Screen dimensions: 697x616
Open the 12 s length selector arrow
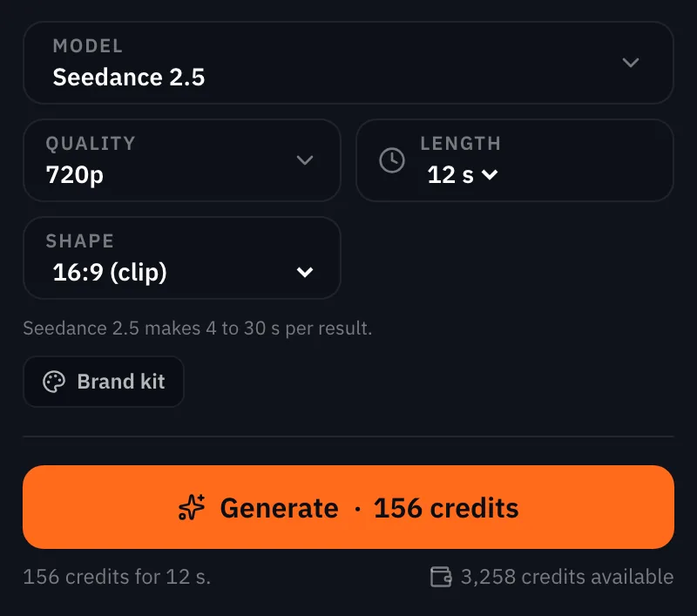(x=490, y=174)
